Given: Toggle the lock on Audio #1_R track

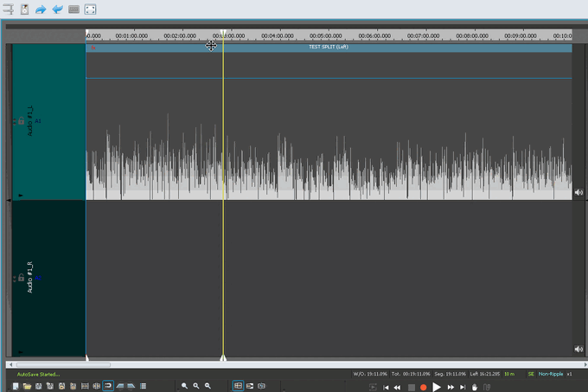Looking at the screenshot, I should 21,278.
